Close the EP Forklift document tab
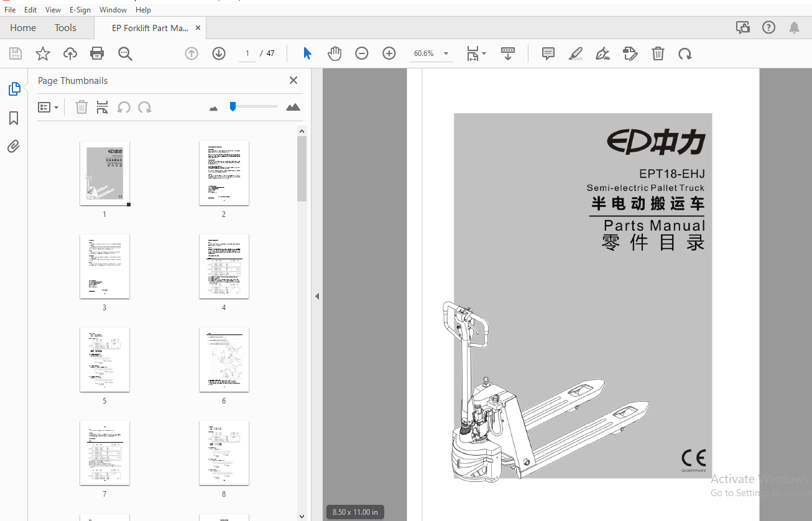Screen dimensions: 812x521 tap(198, 27)
